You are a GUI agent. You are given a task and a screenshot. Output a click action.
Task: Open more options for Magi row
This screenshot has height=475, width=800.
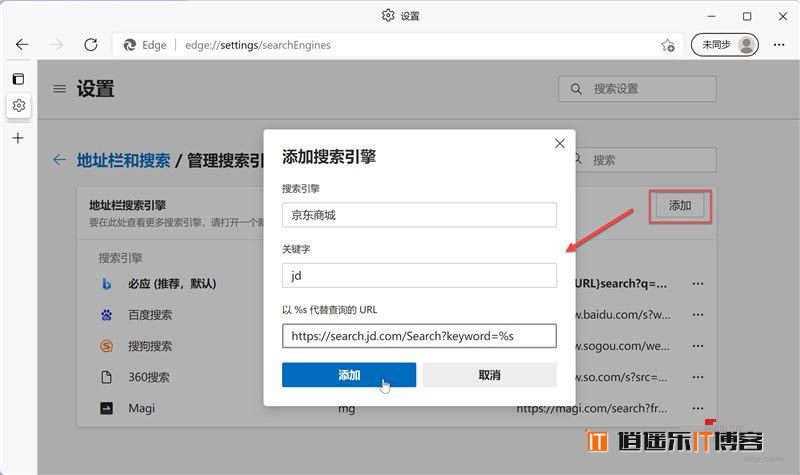698,408
